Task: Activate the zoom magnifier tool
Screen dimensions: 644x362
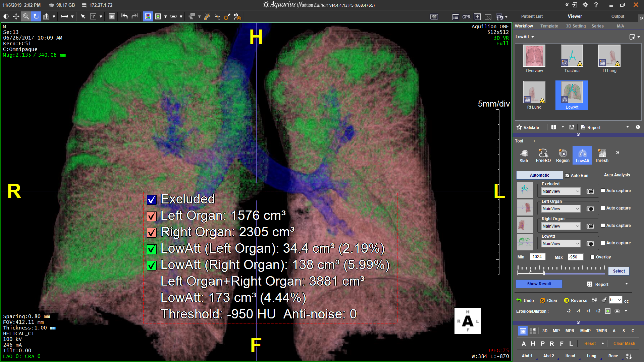Action: point(26,16)
